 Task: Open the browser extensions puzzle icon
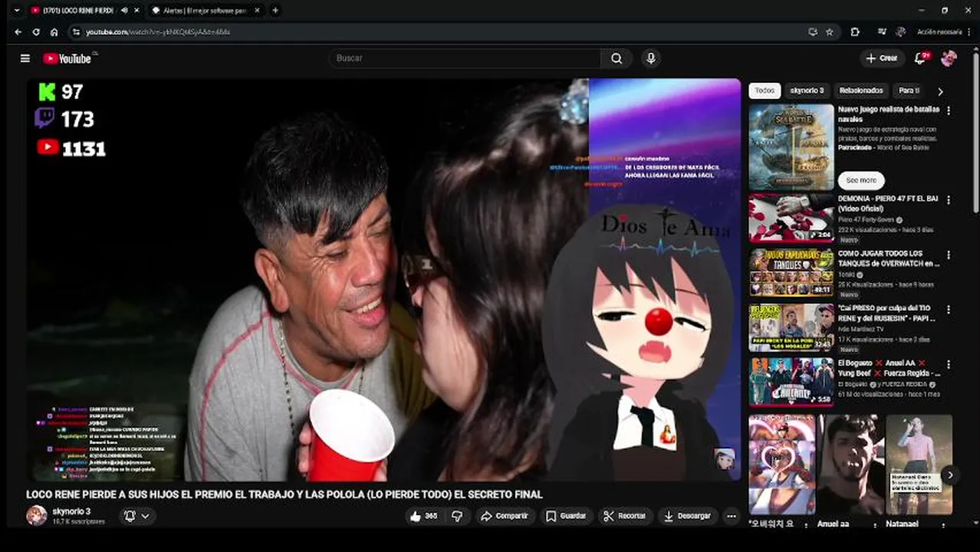pos(855,32)
